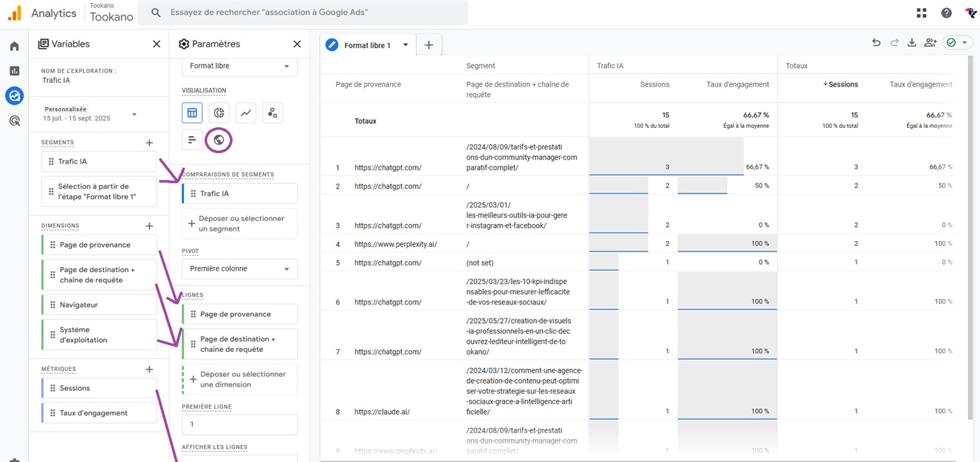The height and width of the screenshot is (462, 980).
Task: Pick the horizontal bar chart visualization
Action: tap(192, 140)
